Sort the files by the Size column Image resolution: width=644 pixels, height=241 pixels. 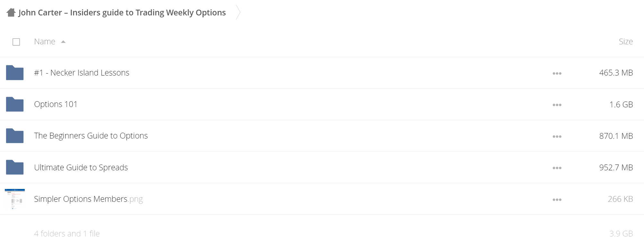[x=626, y=41]
